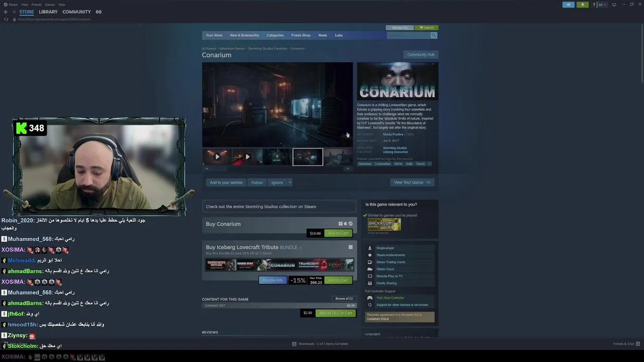Open the New & Noteworthy dropdown

pos(245,35)
